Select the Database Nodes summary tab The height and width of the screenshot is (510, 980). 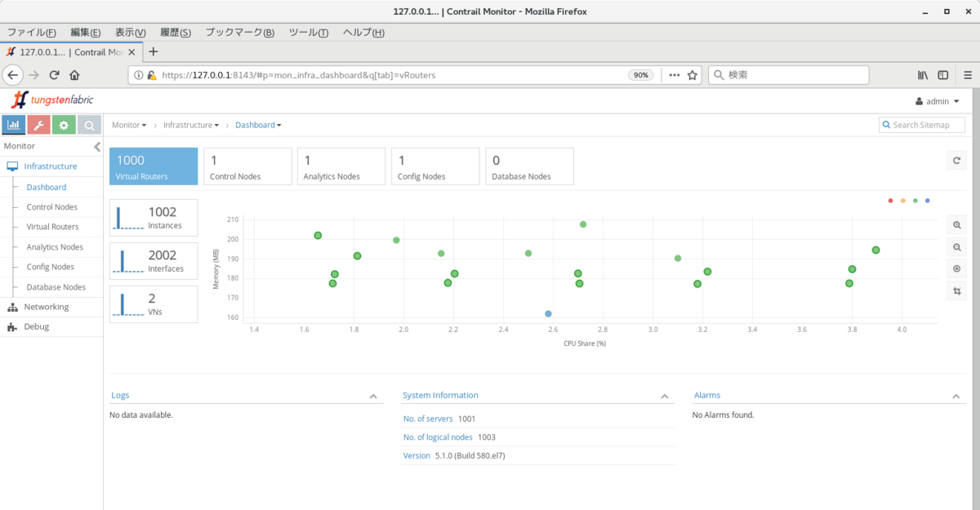(x=529, y=166)
